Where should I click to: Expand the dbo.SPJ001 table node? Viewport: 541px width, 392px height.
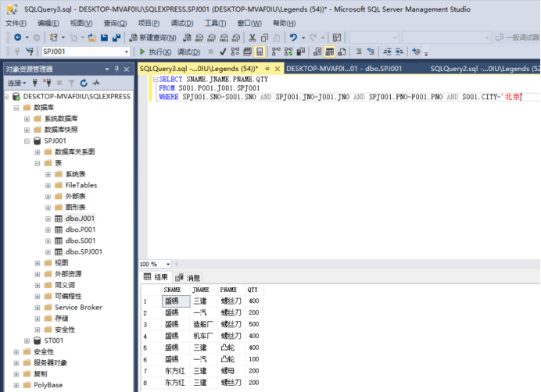[48, 251]
